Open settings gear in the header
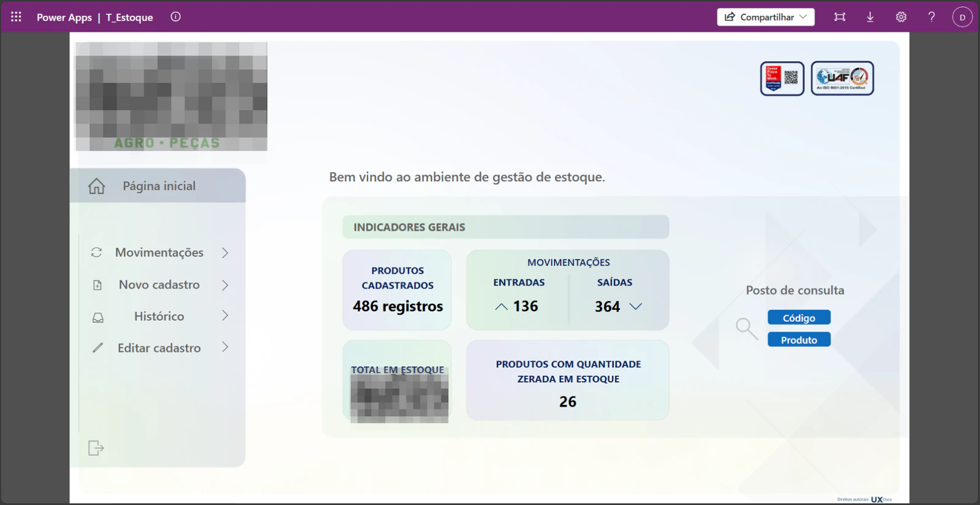 click(x=901, y=17)
